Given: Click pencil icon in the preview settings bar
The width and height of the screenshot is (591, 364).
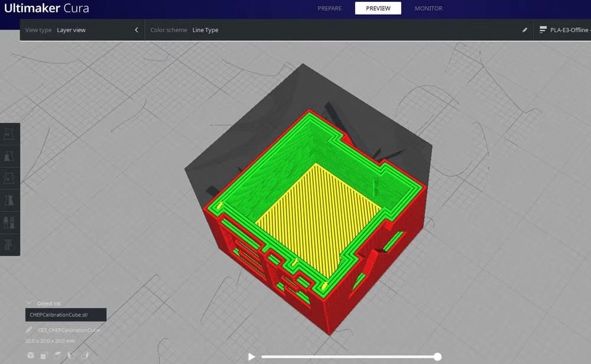Looking at the screenshot, I should tap(525, 30).
